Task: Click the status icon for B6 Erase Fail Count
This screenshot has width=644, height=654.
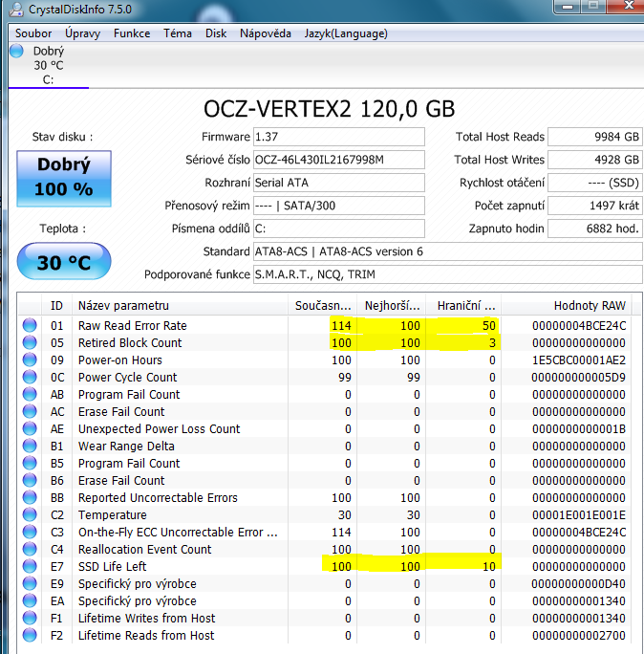Action: (x=30, y=480)
